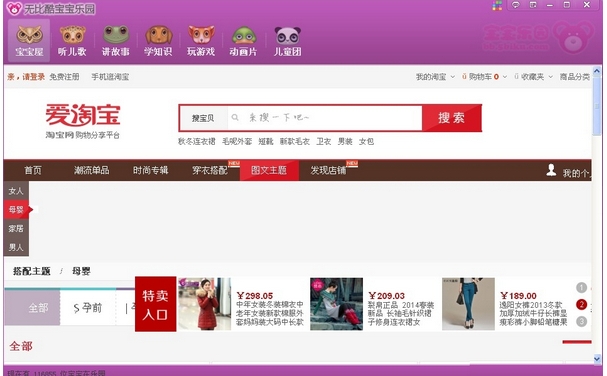Open the 玩游戏 fox icon
This screenshot has height=376, width=607.
tap(201, 41)
